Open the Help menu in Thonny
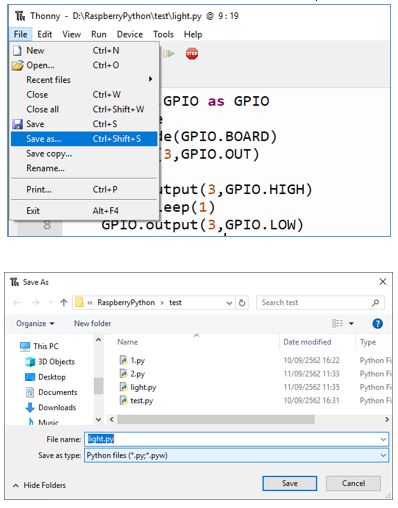Screen dimensions: 398x508 [193, 34]
